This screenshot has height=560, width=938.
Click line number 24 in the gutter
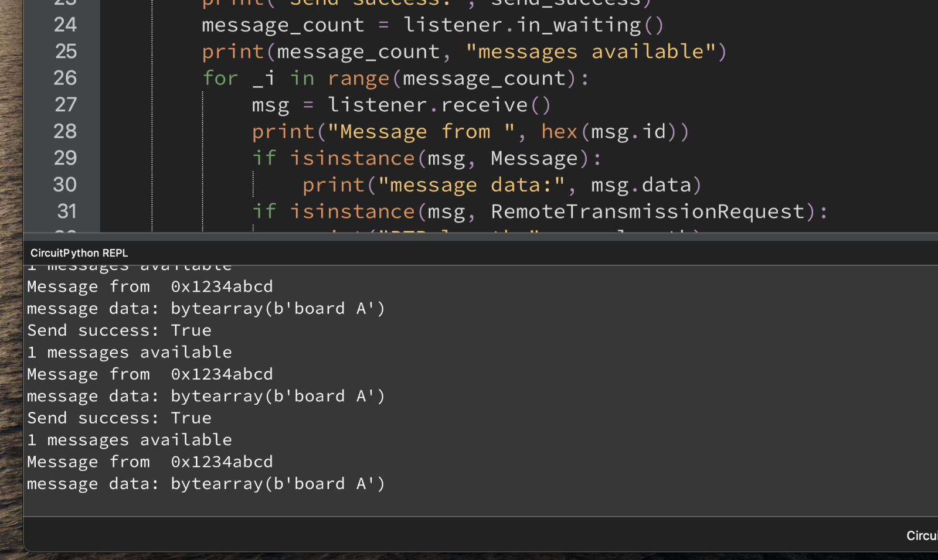point(65,25)
